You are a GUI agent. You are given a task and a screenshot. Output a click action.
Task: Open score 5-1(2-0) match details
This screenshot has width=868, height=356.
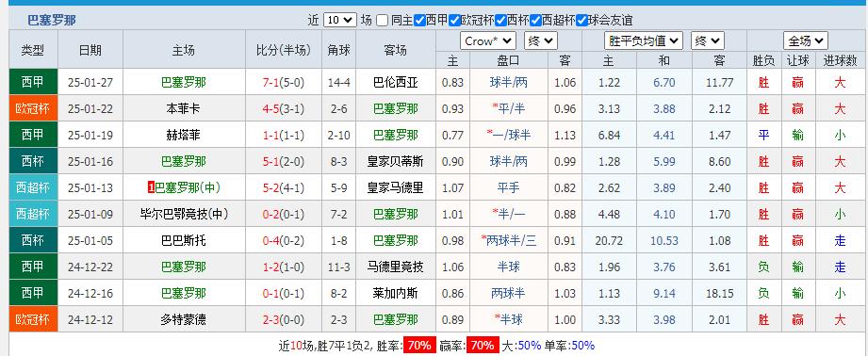point(284,161)
